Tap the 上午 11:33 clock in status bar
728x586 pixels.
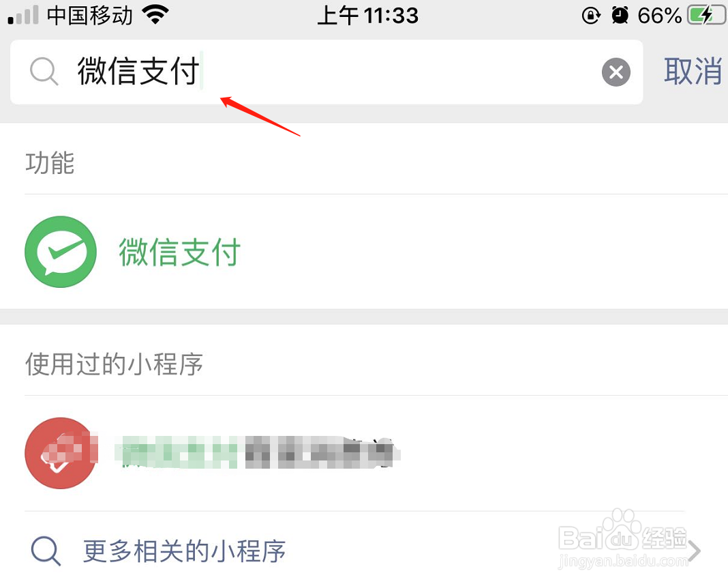[367, 16]
